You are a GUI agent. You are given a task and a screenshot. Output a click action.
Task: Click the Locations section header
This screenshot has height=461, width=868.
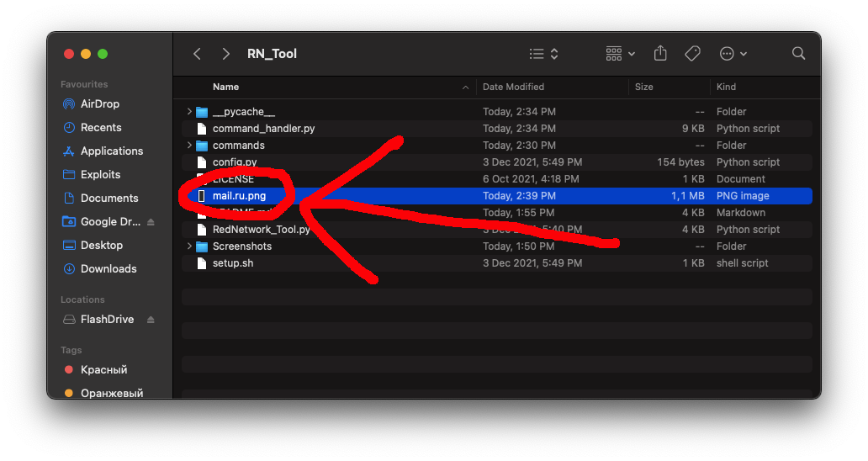coord(82,299)
